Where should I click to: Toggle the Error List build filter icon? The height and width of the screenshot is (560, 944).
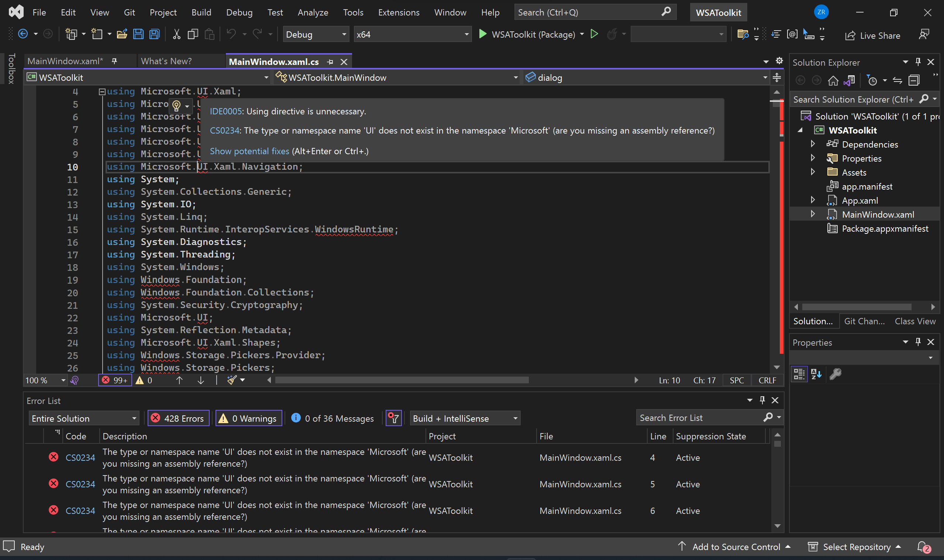[x=394, y=418]
